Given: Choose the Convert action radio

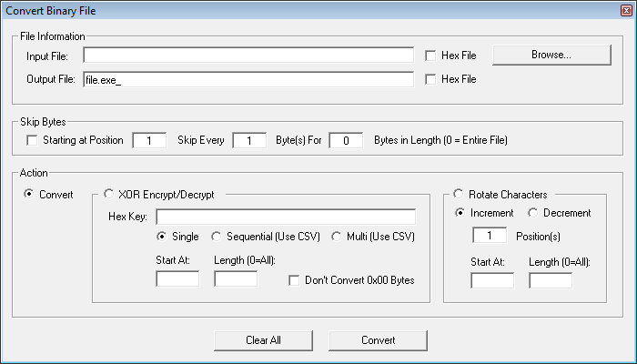Looking at the screenshot, I should point(29,194).
